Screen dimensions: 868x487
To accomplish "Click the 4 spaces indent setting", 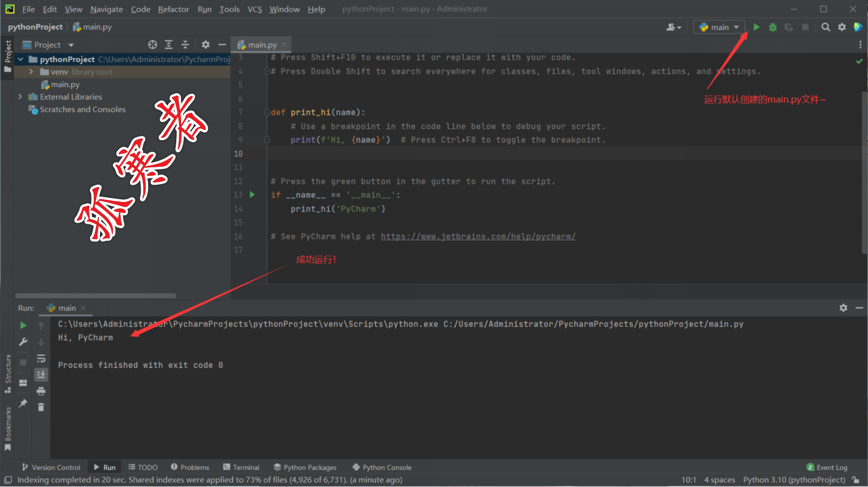I will tap(719, 480).
